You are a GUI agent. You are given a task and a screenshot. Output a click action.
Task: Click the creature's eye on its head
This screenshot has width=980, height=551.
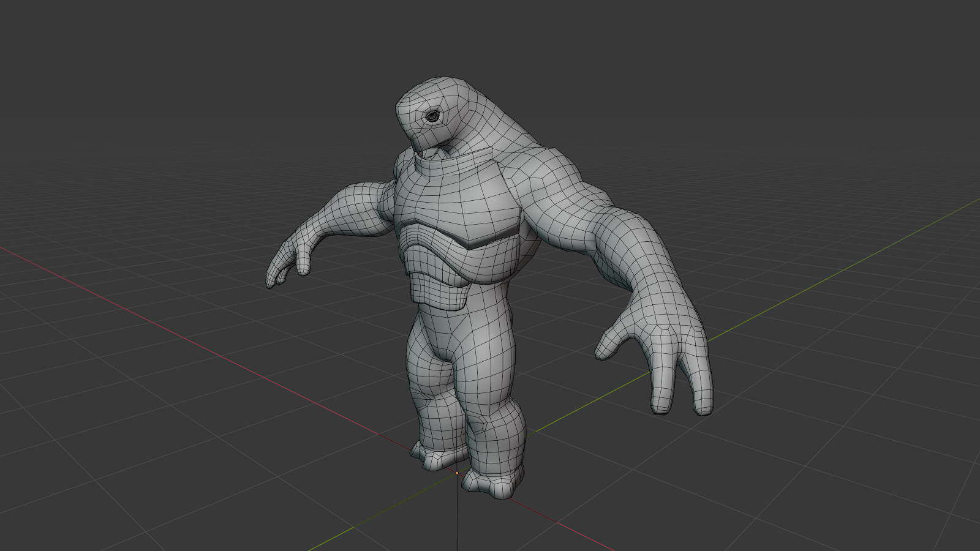click(x=433, y=116)
